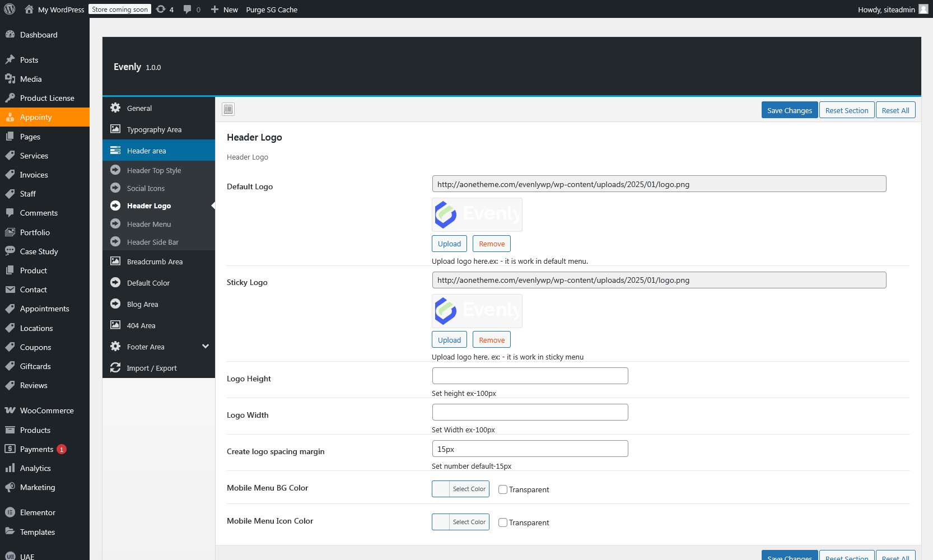The image size is (933, 560).
Task: Click the General gear icon
Action: tap(115, 108)
